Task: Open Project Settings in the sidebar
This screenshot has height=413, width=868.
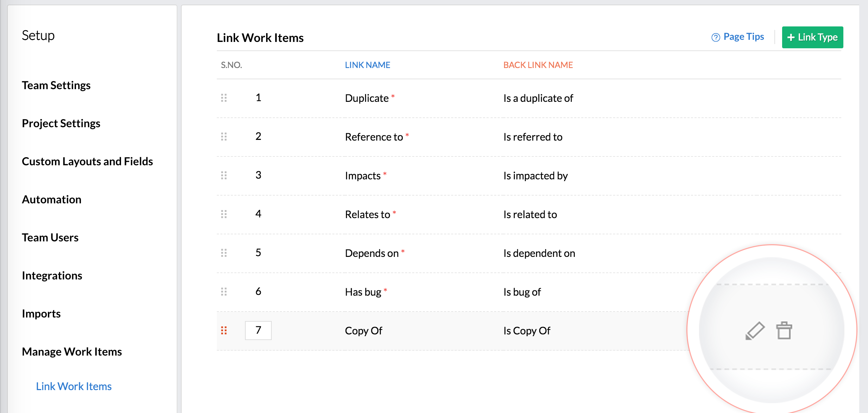Action: tap(61, 123)
